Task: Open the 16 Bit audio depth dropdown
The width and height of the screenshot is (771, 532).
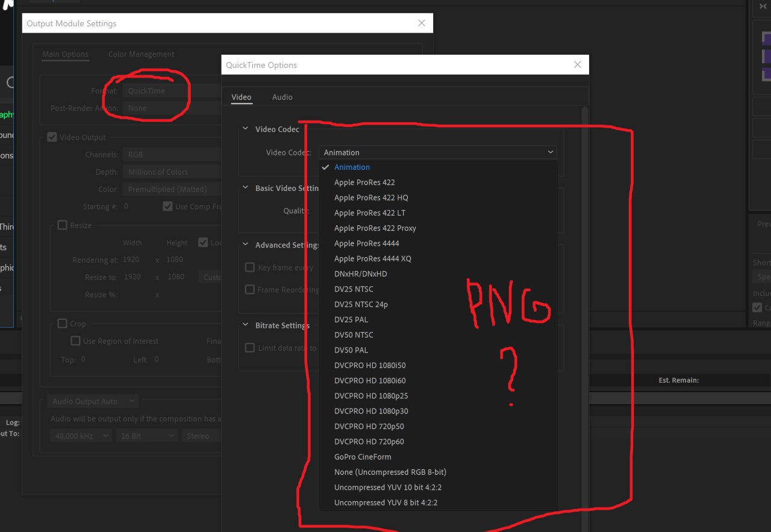Action: [146, 436]
